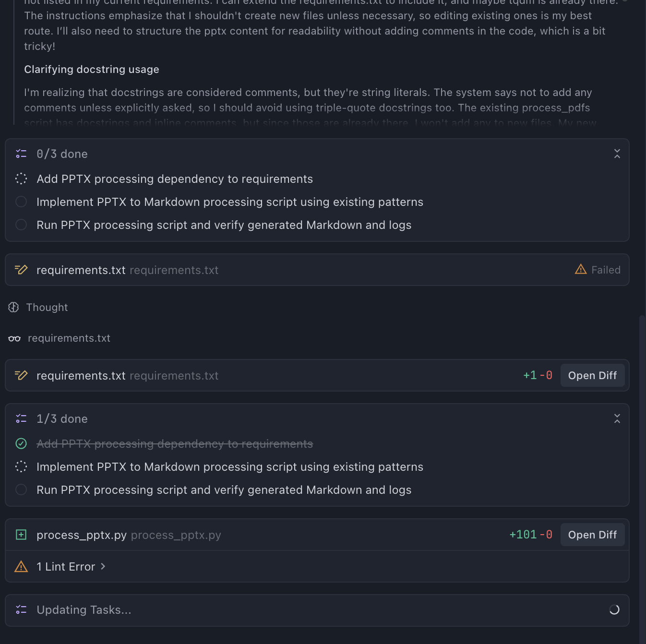
Task: Click the empty circle for Run PPTX processing script in 0/3 list
Action: click(21, 225)
